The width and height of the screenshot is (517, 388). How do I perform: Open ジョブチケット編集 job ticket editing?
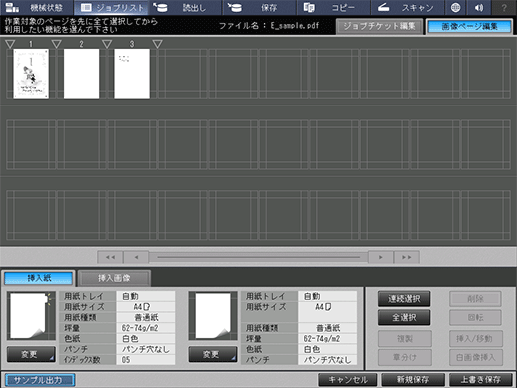coord(379,26)
